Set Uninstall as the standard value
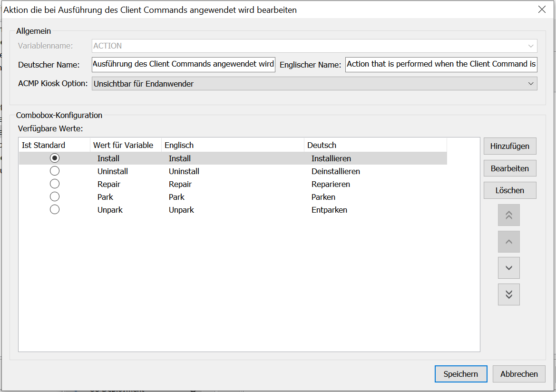The image size is (556, 392). (55, 171)
